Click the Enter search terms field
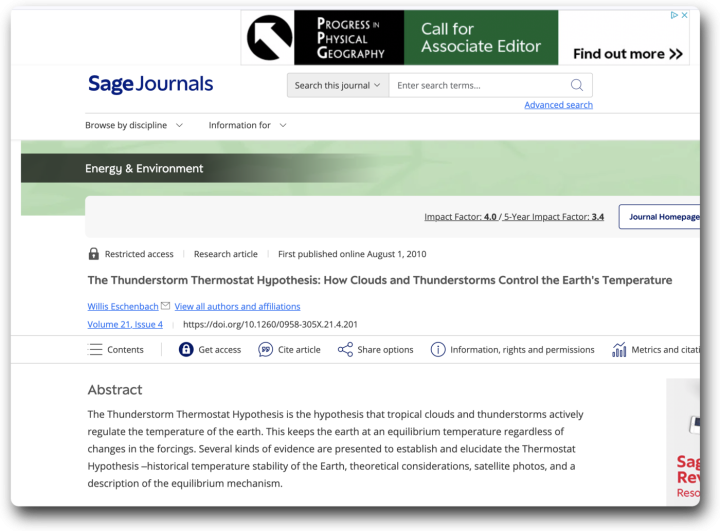720x531 pixels. point(478,85)
